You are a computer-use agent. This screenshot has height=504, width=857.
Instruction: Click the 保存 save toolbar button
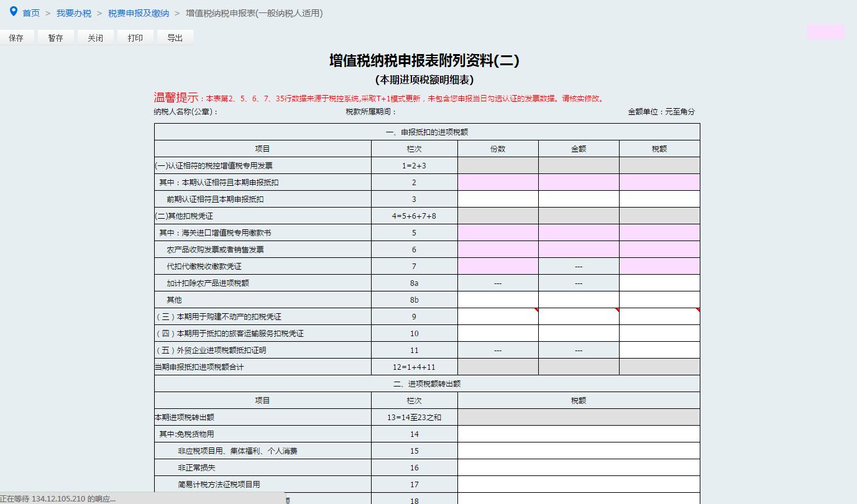click(x=17, y=37)
